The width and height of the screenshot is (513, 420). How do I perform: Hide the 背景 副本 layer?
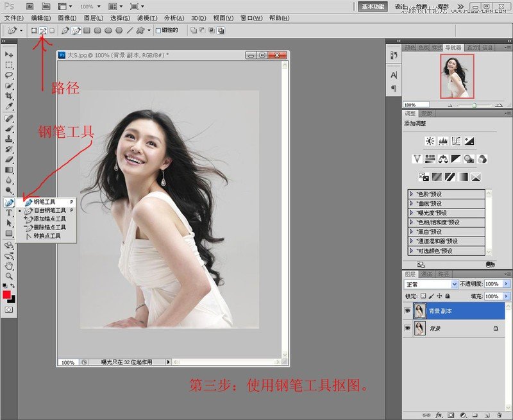tap(407, 311)
